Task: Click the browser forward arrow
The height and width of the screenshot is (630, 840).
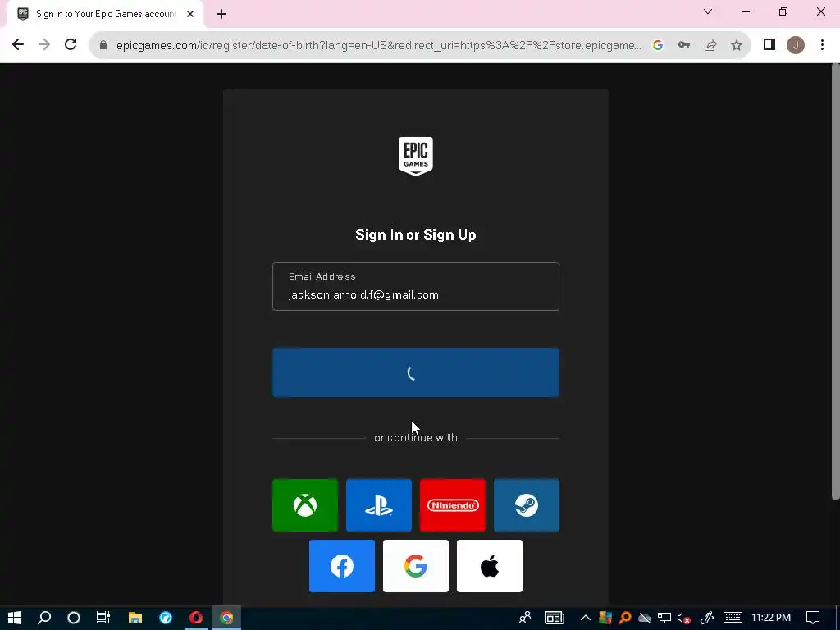Action: pyautogui.click(x=44, y=45)
